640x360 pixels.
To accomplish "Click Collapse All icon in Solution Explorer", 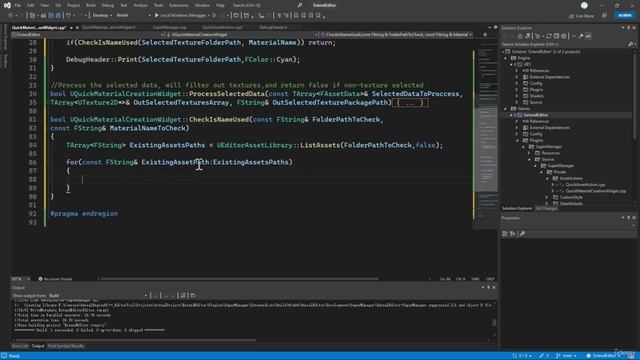I will (x=556, y=36).
